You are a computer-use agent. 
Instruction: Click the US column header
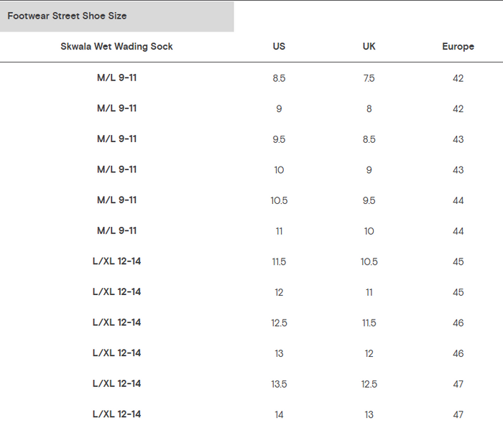click(279, 47)
